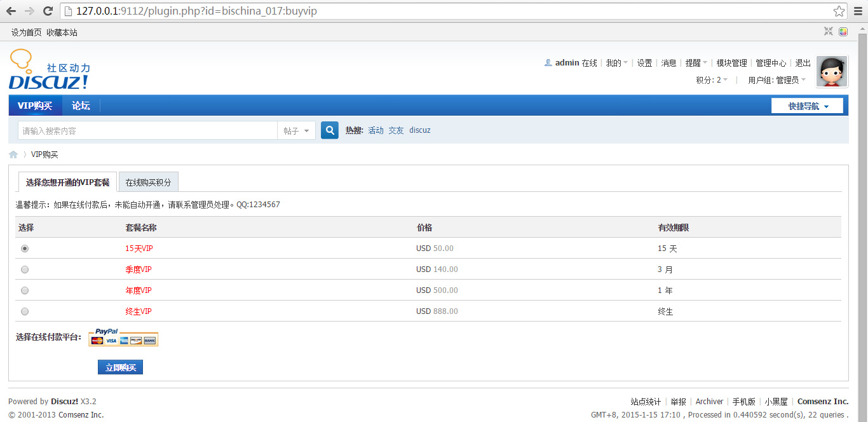Screen dimensions: 868x422
Task: Reload the page with the refresh icon
Action: [48, 11]
